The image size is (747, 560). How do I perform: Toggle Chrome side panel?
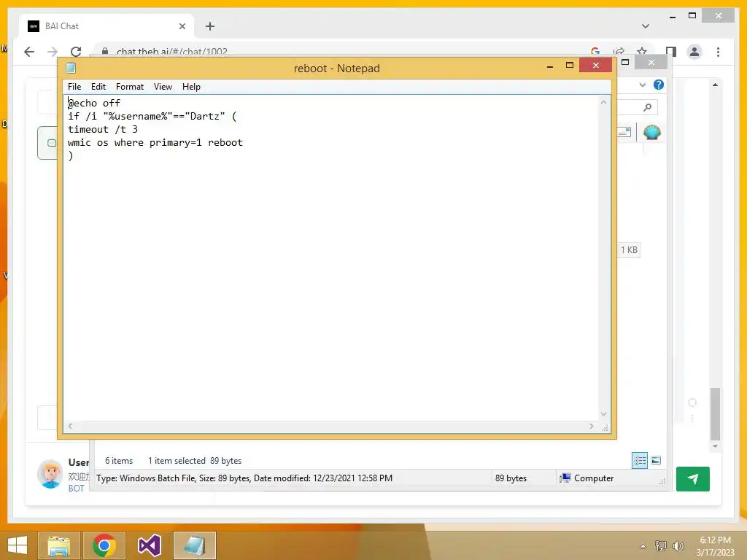[671, 52]
